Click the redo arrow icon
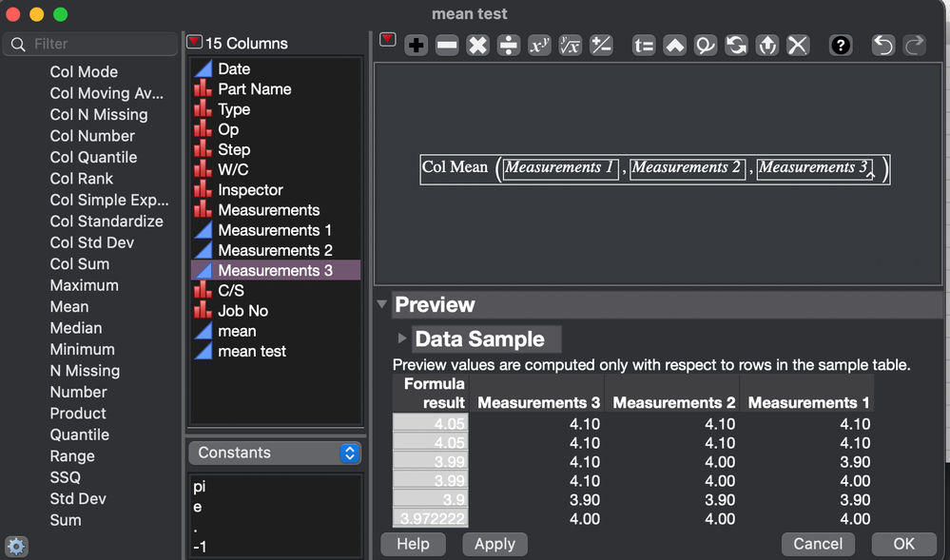 [x=914, y=46]
